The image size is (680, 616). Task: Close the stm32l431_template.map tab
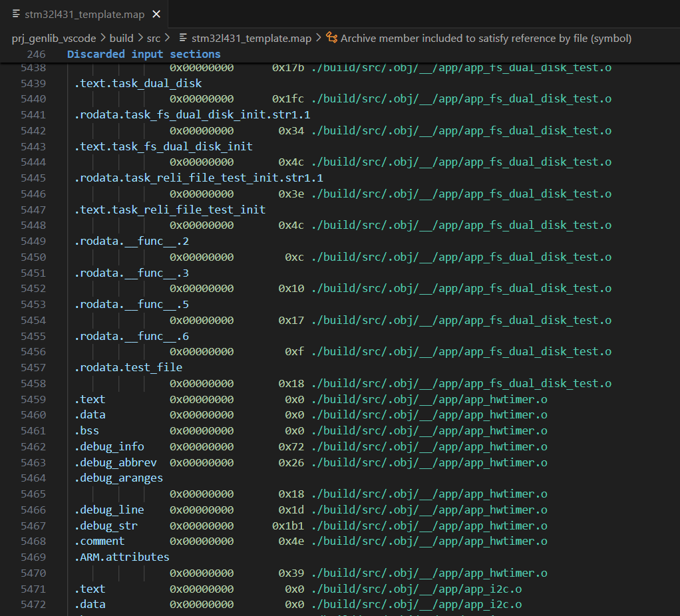click(x=156, y=14)
